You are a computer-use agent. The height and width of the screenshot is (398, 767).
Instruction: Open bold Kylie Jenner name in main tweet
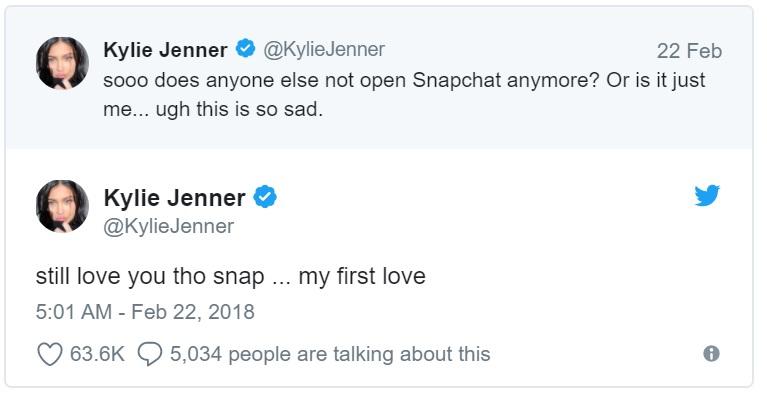point(175,198)
